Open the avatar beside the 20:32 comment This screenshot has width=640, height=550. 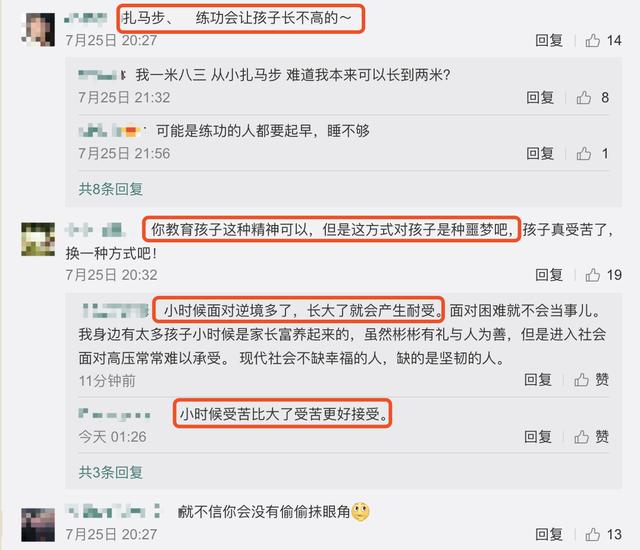tap(38, 239)
